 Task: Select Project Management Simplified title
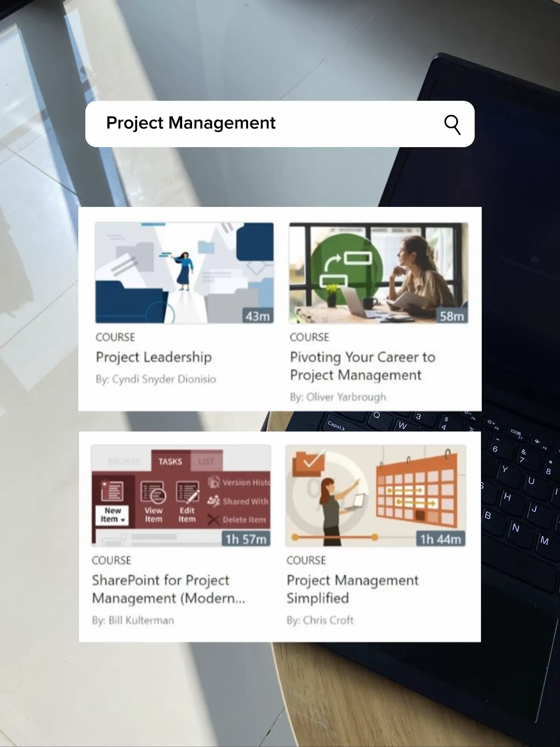[352, 589]
